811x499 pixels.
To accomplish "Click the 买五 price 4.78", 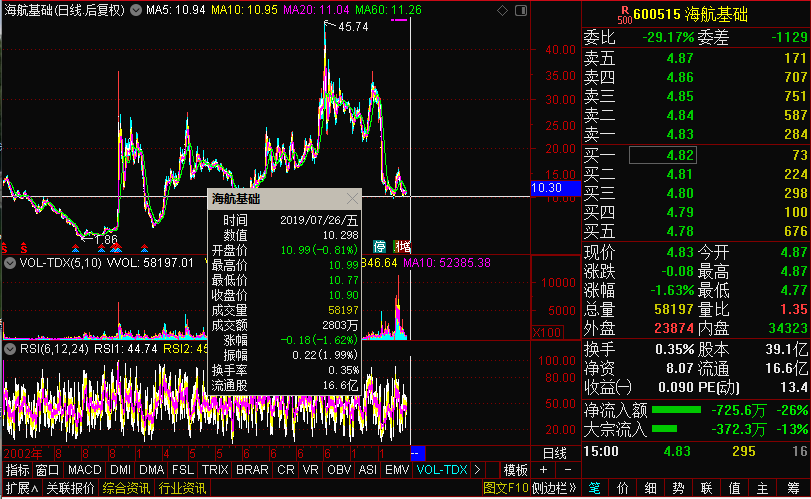I will coord(680,232).
